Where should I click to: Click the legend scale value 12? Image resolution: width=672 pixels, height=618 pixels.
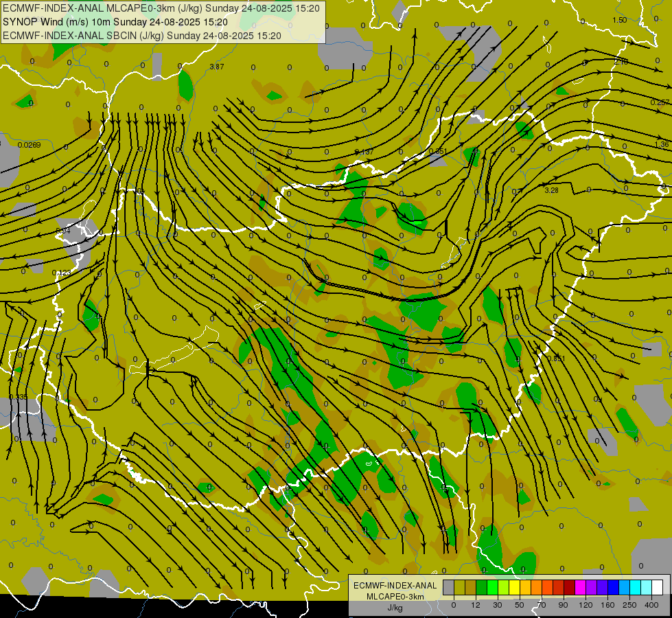(476, 605)
